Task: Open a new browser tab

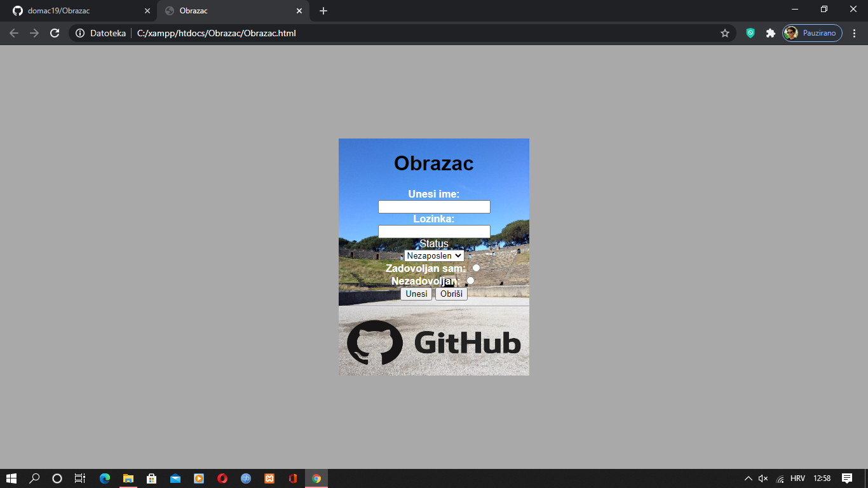Action: [x=323, y=11]
